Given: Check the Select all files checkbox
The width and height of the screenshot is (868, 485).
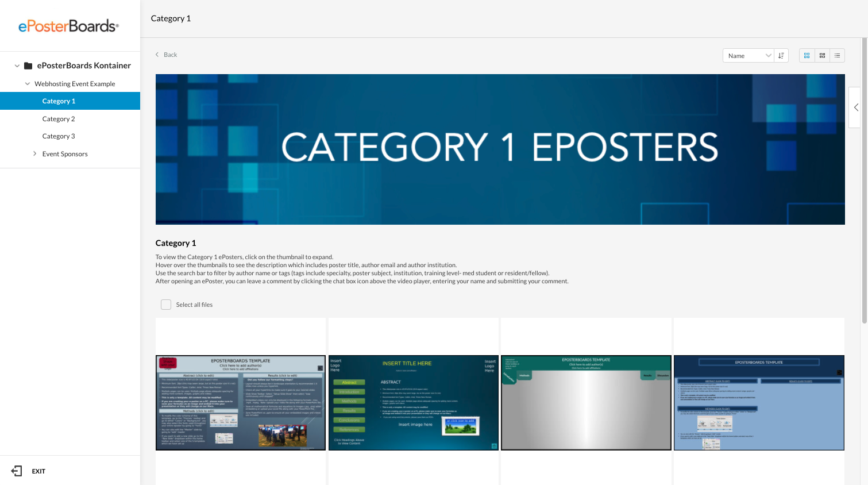Looking at the screenshot, I should coord(166,305).
